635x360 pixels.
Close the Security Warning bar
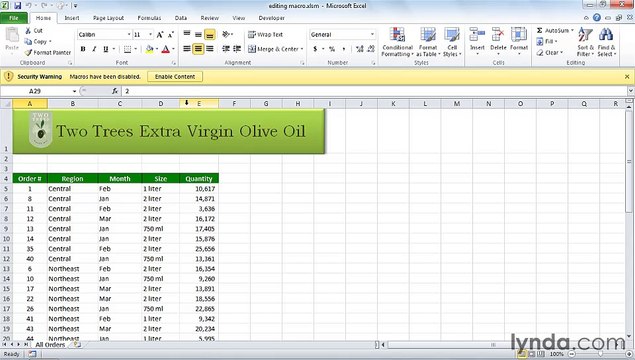pos(627,77)
